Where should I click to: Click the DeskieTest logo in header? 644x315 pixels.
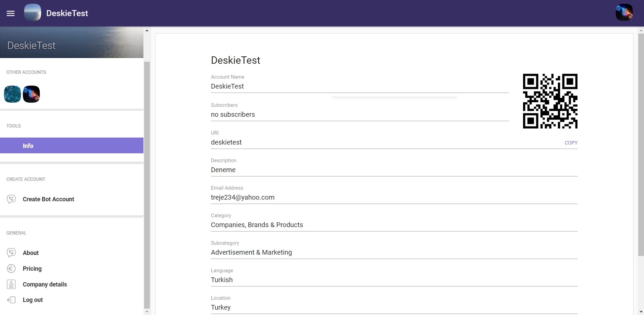click(x=33, y=12)
